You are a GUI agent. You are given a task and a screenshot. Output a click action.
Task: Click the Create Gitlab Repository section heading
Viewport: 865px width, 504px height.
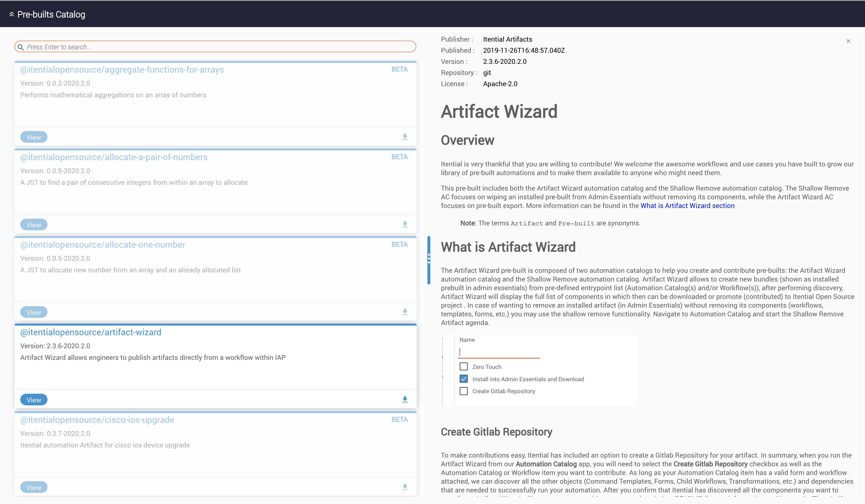click(496, 432)
